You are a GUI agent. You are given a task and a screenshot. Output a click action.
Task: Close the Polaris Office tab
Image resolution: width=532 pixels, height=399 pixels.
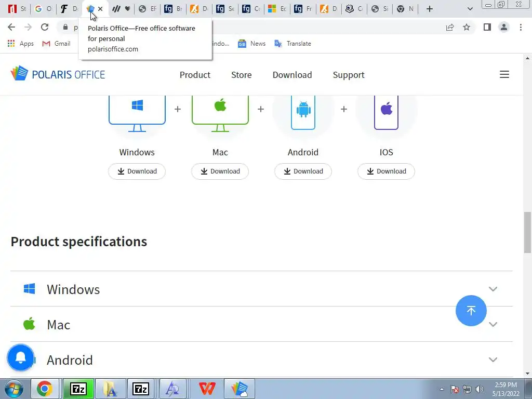(x=100, y=9)
